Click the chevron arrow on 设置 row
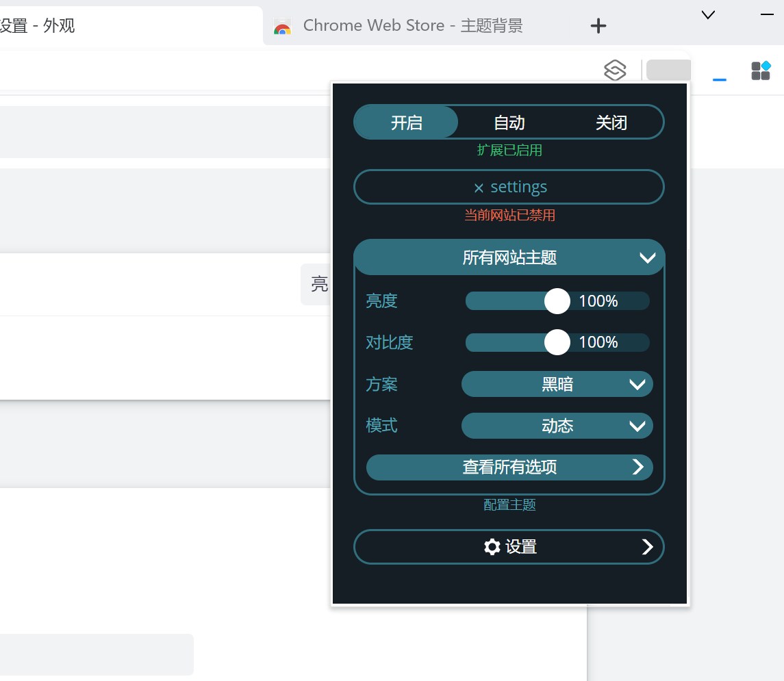The width and height of the screenshot is (784, 681). pos(647,547)
